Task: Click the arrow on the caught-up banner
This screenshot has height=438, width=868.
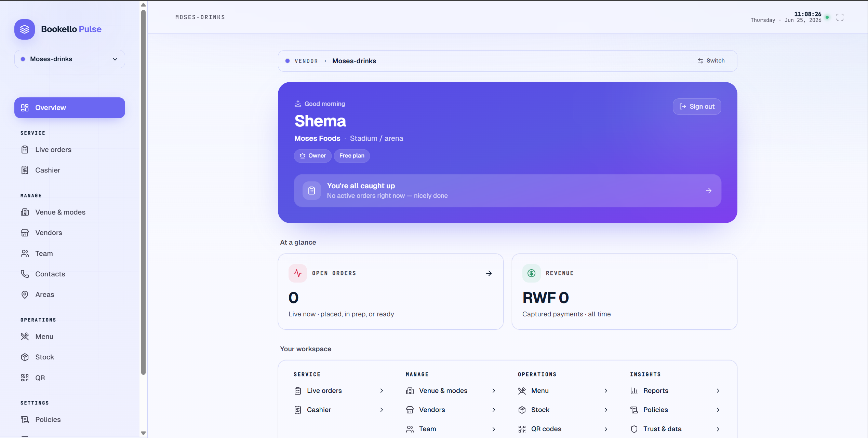Action: tap(709, 191)
